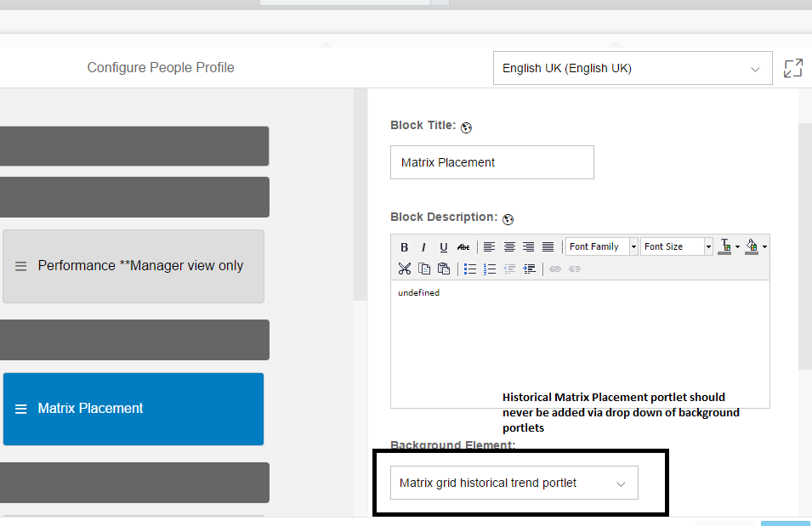The image size is (812, 526).
Task: Decrease indent (outdent) in editor
Action: (509, 269)
